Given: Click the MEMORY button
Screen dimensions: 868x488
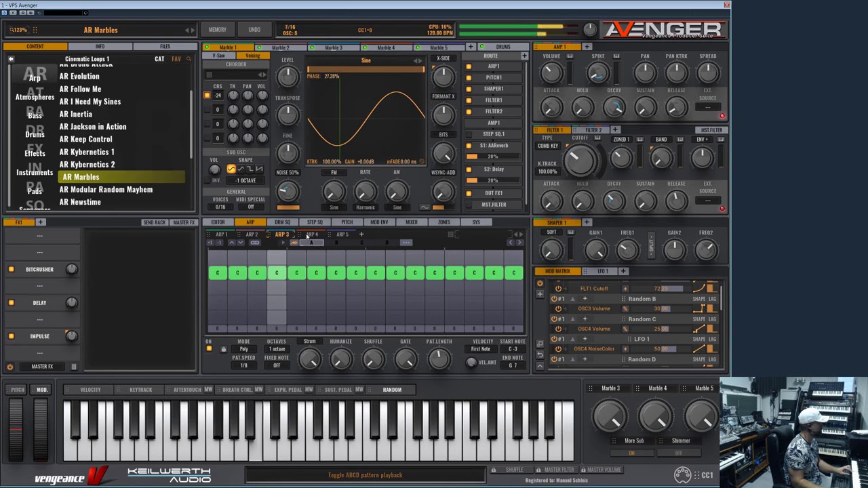Looking at the screenshot, I should (x=218, y=30).
